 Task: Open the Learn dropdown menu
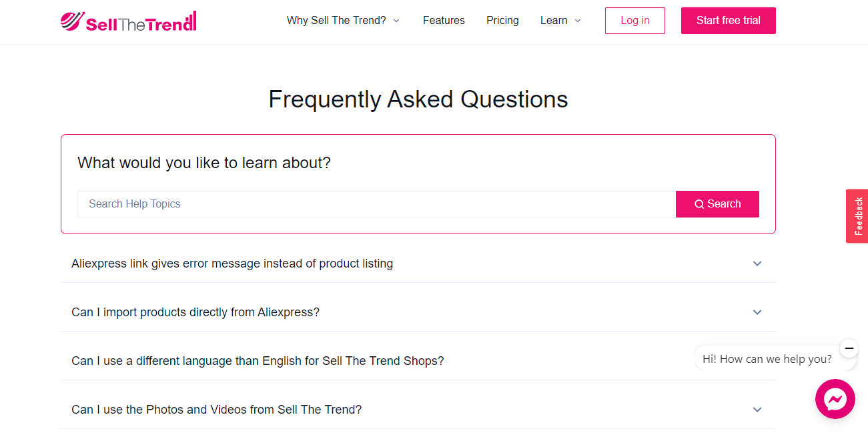(x=560, y=21)
